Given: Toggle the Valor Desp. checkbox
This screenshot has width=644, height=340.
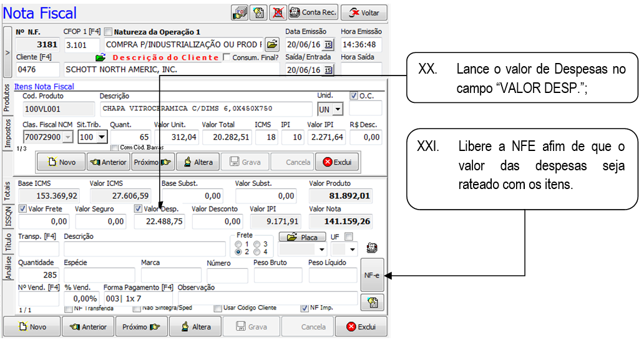Looking at the screenshot, I should click(x=139, y=209).
